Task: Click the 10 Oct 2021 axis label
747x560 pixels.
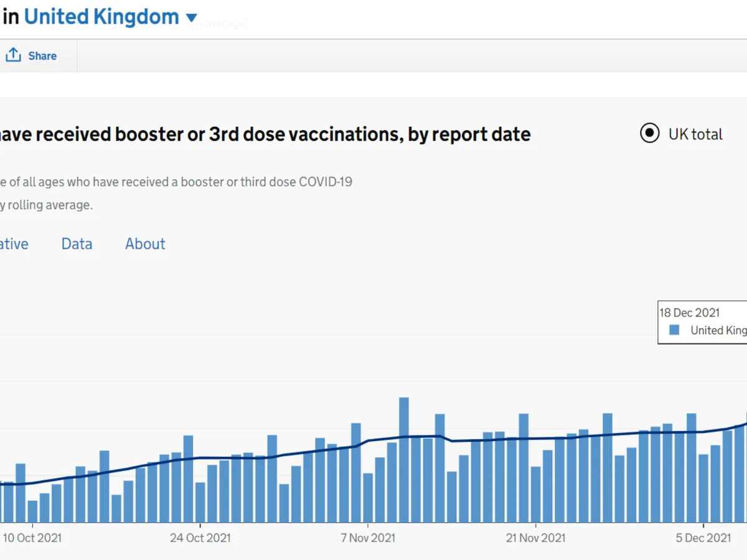Action: tap(33, 538)
